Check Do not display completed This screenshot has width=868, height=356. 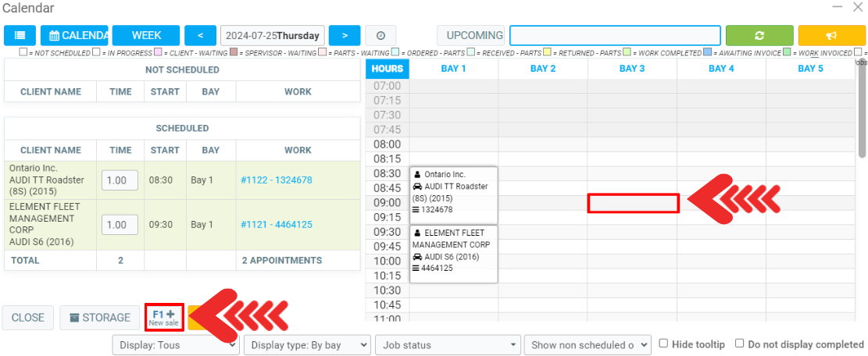coord(739,344)
